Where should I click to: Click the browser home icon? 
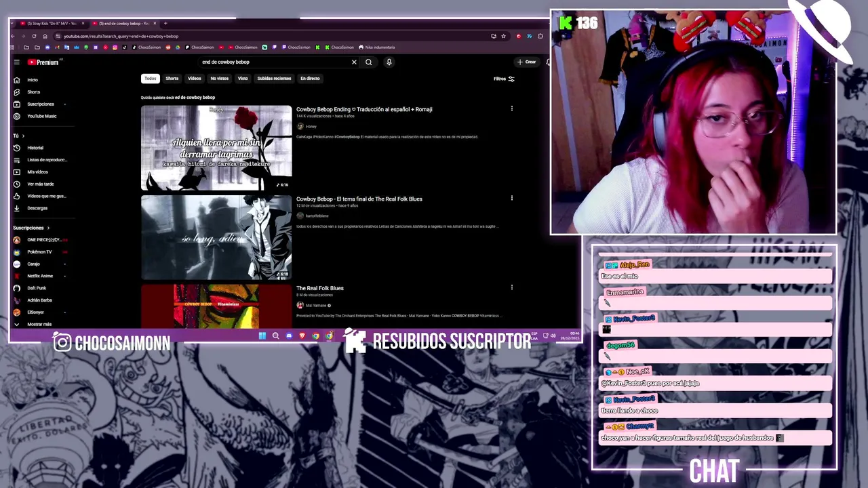(45, 36)
